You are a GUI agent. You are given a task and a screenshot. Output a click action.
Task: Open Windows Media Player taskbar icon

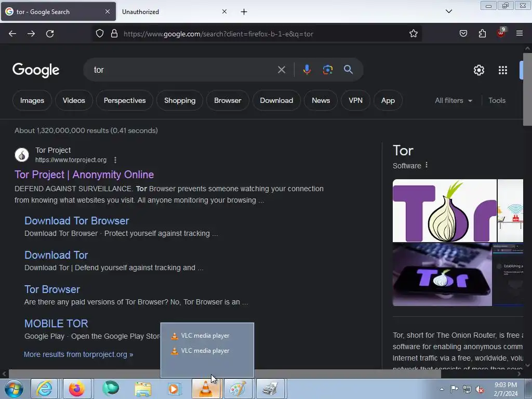174,389
